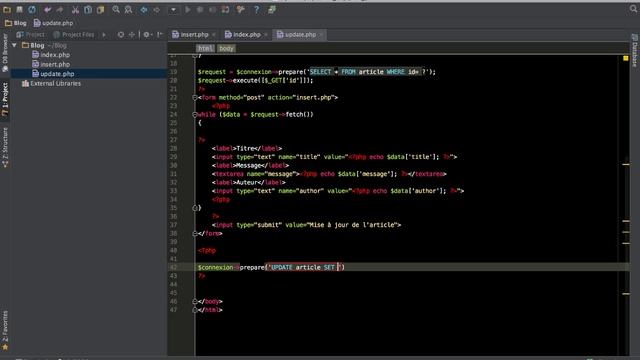Click the Debug bug icon
Image resolution: width=640 pixels, height=360 pixels.
click(x=200, y=9)
